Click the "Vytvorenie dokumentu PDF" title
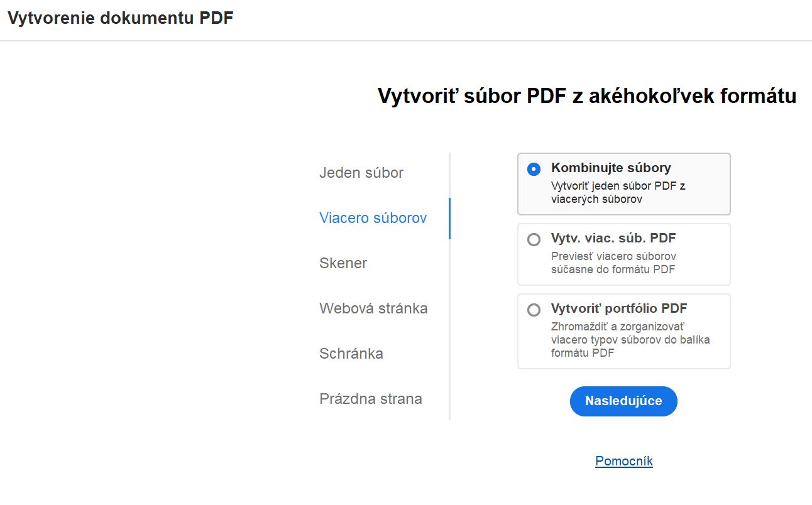This screenshot has height=505, width=812. pyautogui.click(x=120, y=18)
